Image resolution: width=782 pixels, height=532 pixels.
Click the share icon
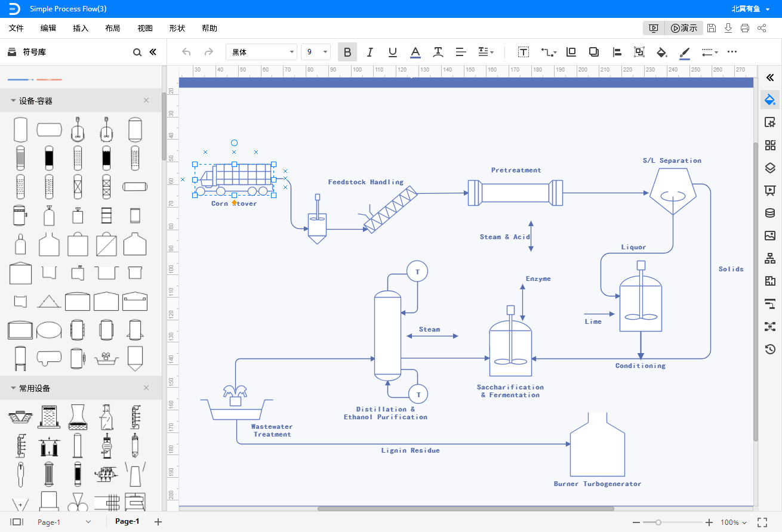pyautogui.click(x=762, y=28)
